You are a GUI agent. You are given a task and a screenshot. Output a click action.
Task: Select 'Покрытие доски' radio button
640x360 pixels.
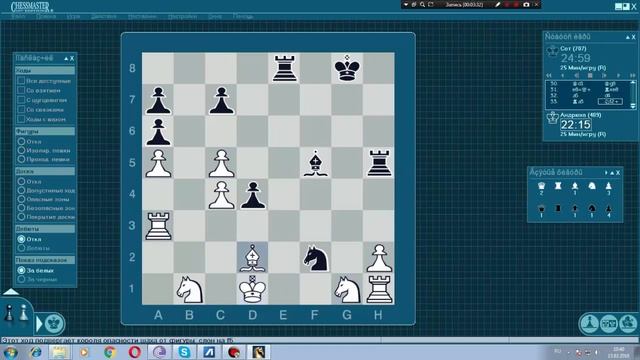click(x=21, y=217)
